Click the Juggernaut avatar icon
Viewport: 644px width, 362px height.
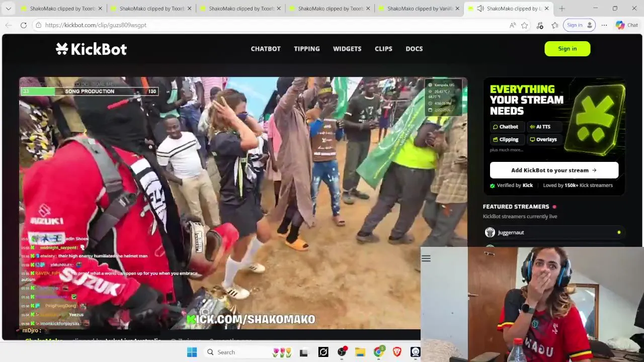[490, 232]
